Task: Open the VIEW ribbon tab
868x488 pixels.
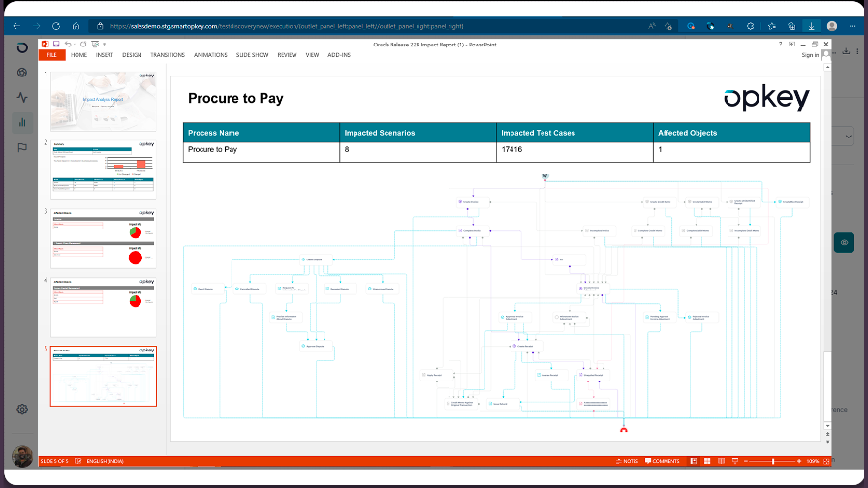Action: pyautogui.click(x=312, y=55)
